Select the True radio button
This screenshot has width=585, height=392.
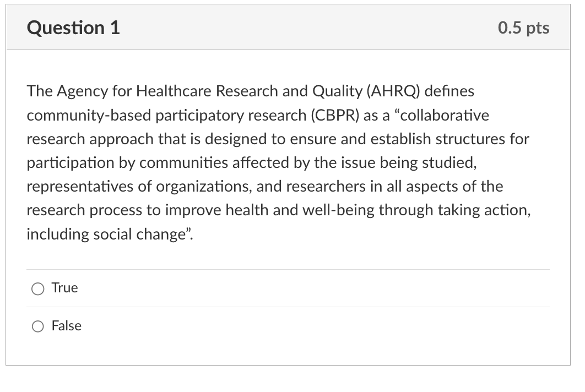37,288
